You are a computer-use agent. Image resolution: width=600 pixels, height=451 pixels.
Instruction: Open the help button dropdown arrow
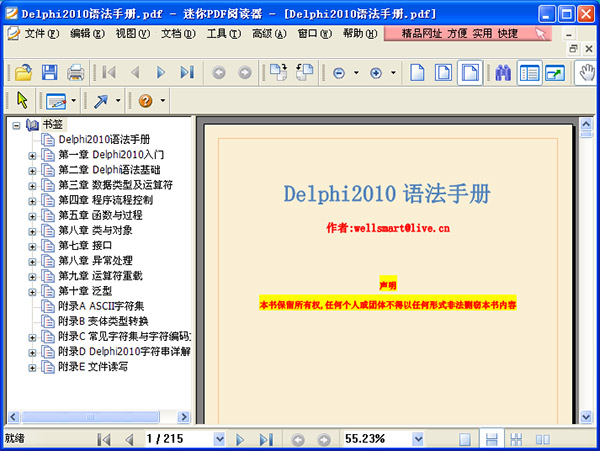(x=163, y=101)
